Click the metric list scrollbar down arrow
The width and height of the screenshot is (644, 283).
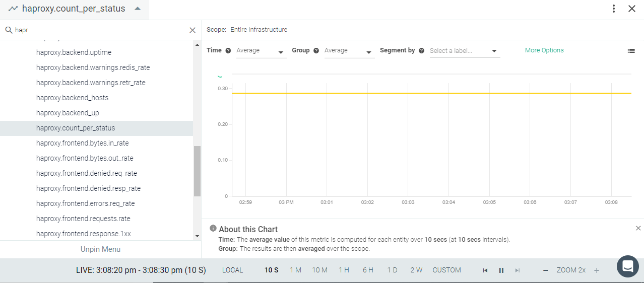(x=197, y=236)
